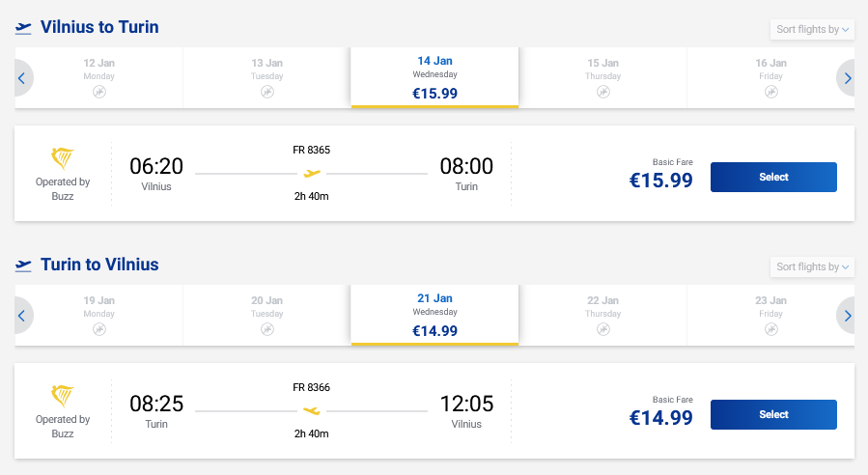This screenshot has height=475, width=868.
Task: Select 14 Jan Wednesday date tab
Action: (x=434, y=77)
